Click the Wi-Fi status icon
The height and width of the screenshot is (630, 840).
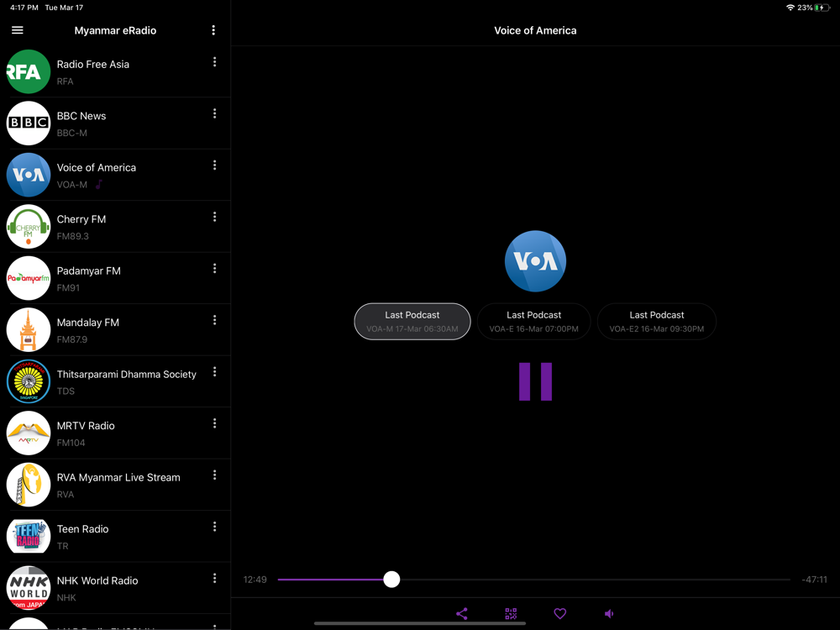[x=790, y=8]
